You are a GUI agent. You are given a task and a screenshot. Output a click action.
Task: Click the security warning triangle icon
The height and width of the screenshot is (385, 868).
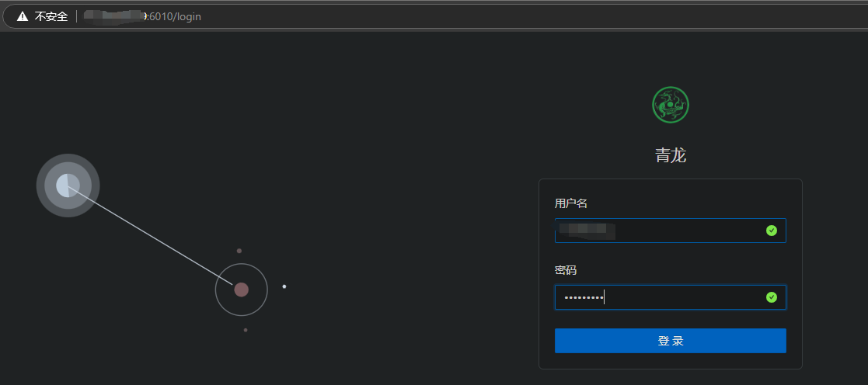pos(23,16)
